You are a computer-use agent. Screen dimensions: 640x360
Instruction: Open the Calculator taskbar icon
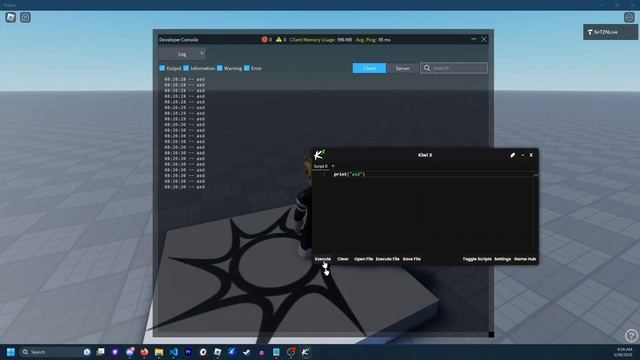tap(276, 352)
